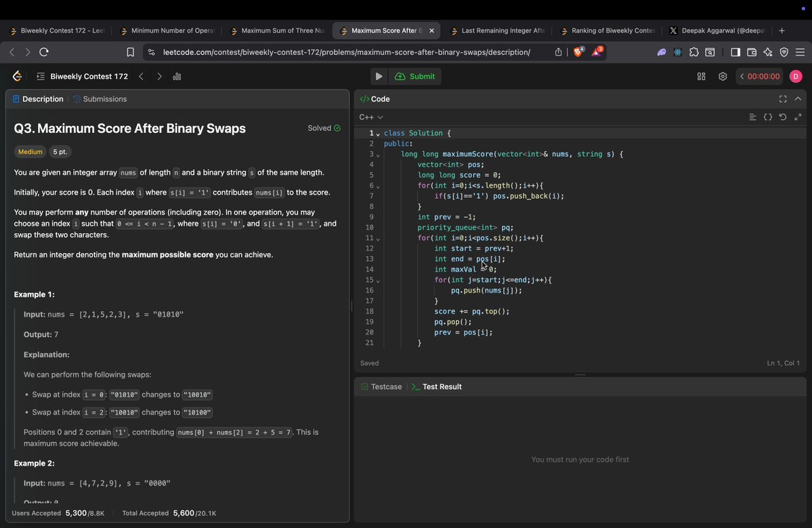This screenshot has height=528, width=812.
Task: Click the Example 2: heading
Action: [34, 463]
